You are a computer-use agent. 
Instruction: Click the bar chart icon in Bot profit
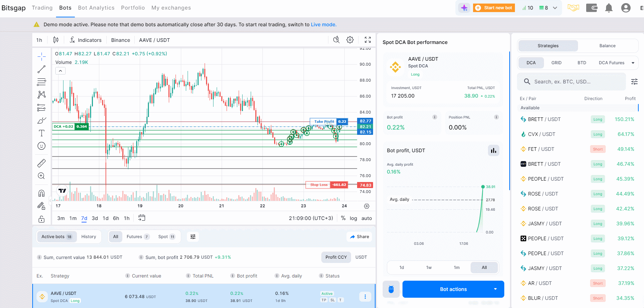493,150
